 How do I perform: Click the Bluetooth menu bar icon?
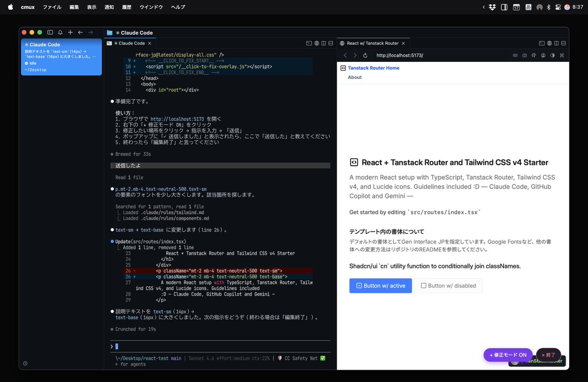pos(549,7)
